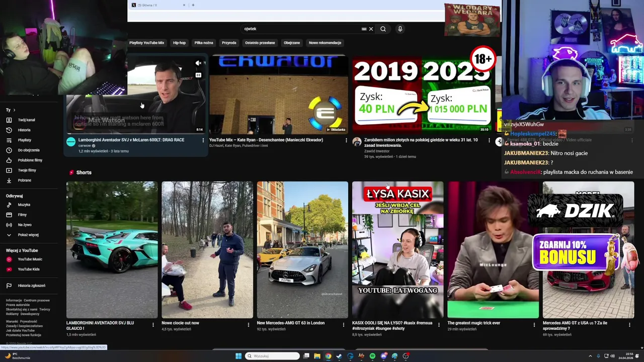Open the carwow channel avatar
644x362 pixels.
[x=71, y=142]
